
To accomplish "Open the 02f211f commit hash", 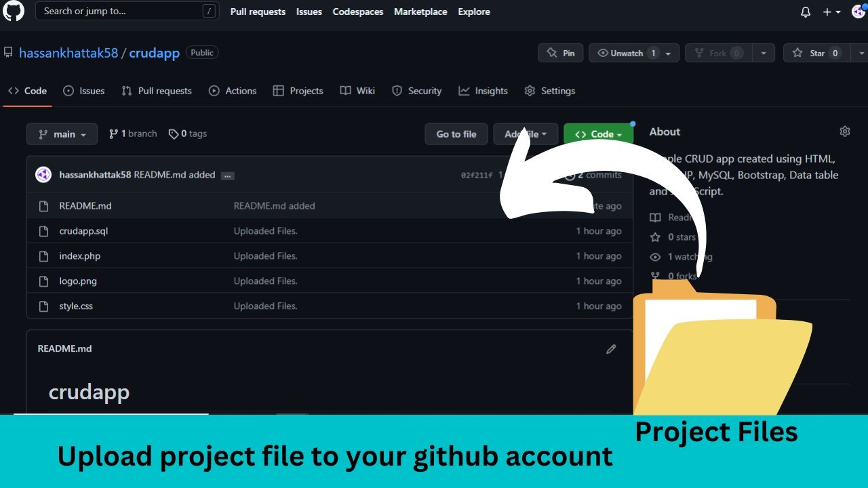I will click(477, 176).
